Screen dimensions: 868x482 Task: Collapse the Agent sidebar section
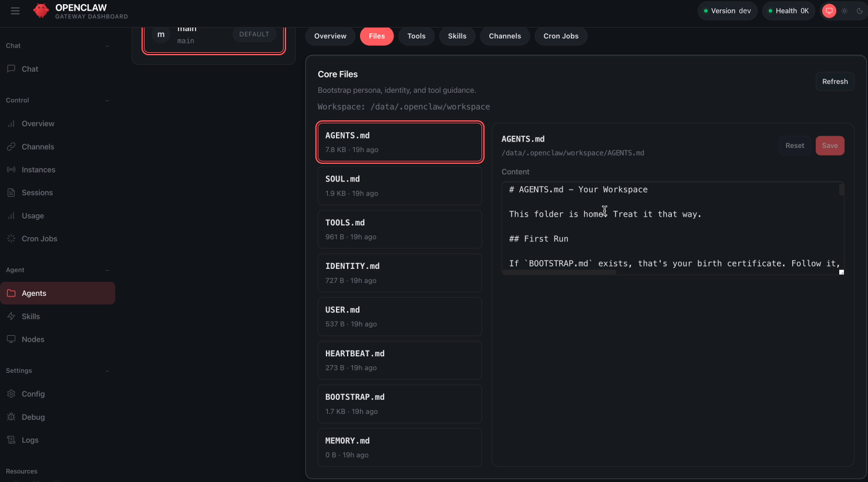(x=107, y=270)
